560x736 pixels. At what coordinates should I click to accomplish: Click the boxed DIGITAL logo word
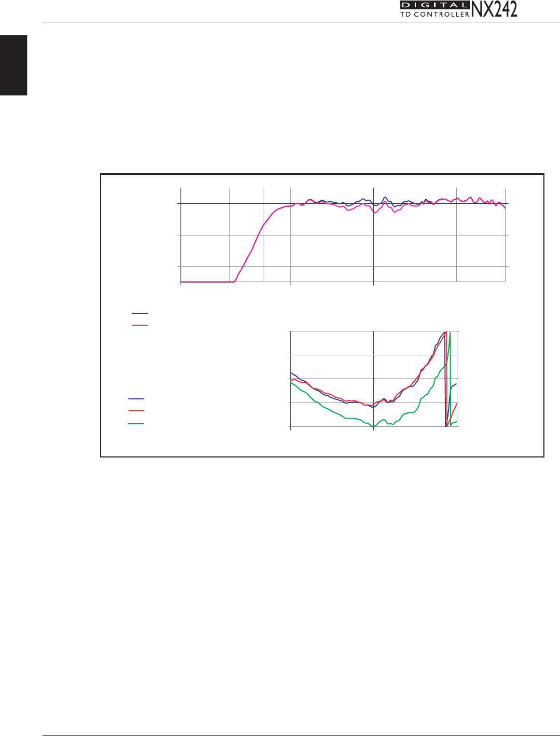pyautogui.click(x=435, y=5)
